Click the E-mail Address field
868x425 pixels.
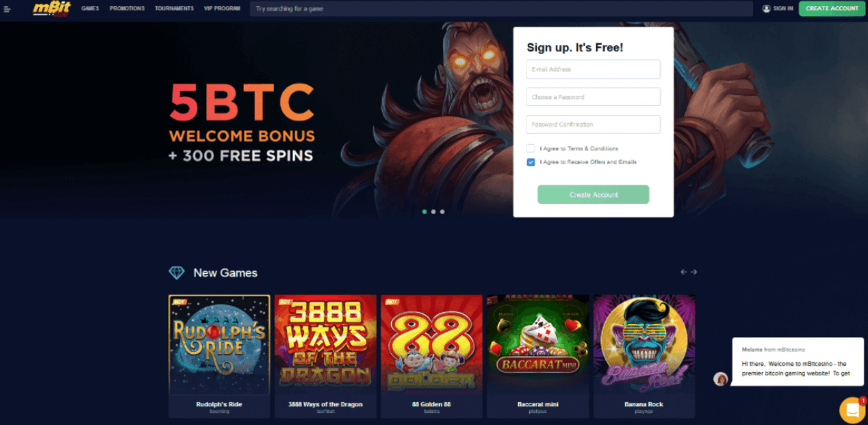[593, 69]
